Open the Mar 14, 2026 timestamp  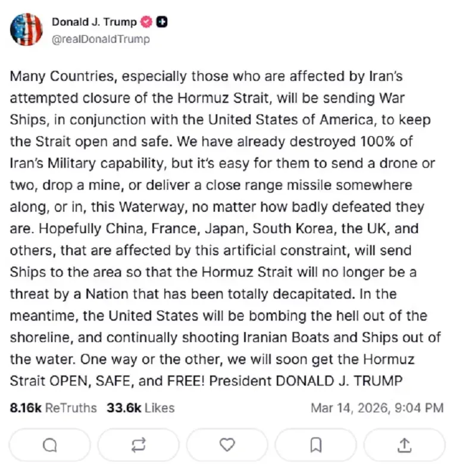click(x=377, y=408)
